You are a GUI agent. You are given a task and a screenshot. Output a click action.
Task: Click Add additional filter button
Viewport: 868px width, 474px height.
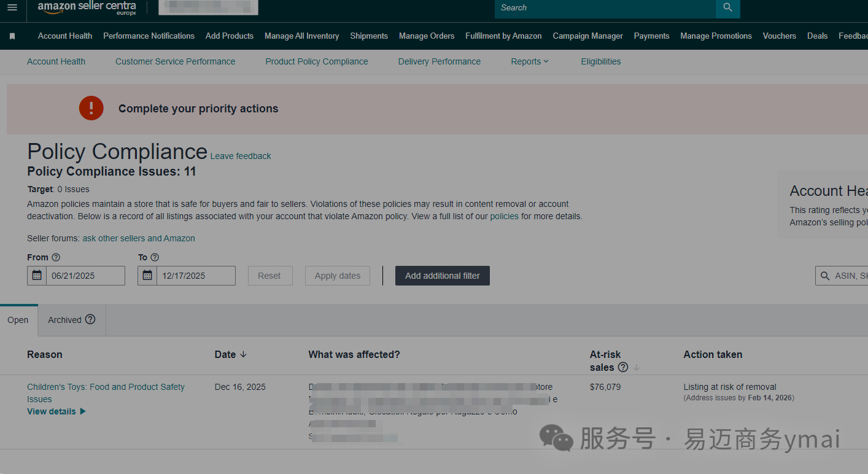[x=443, y=276]
